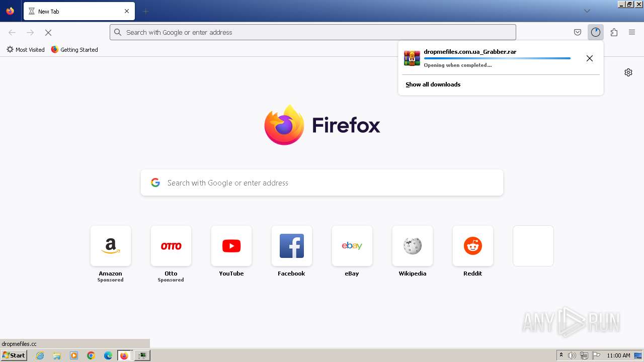
Task: Open Windows Media Player taskbar icon
Action: pyautogui.click(x=74, y=355)
